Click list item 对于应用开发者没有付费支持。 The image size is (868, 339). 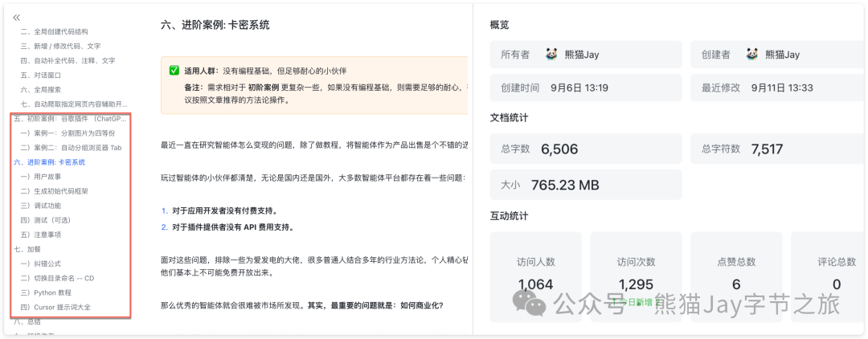(x=225, y=210)
